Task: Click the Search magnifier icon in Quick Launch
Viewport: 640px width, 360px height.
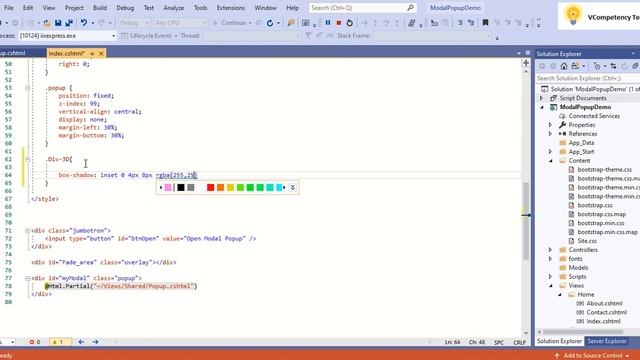Action: [x=410, y=8]
